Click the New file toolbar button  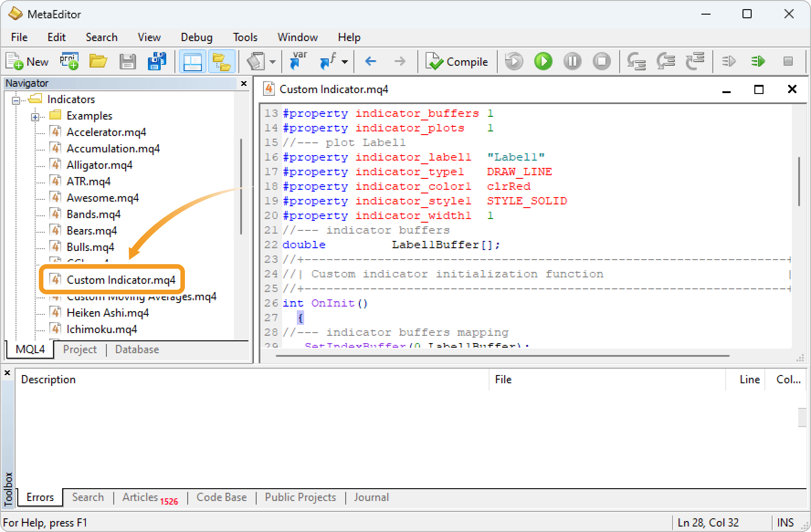(x=27, y=62)
